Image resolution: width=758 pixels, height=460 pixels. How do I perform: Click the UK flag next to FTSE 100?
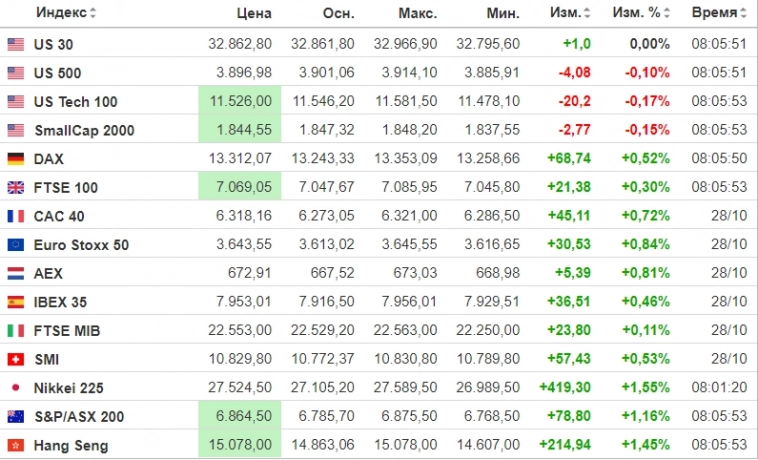coord(16,187)
